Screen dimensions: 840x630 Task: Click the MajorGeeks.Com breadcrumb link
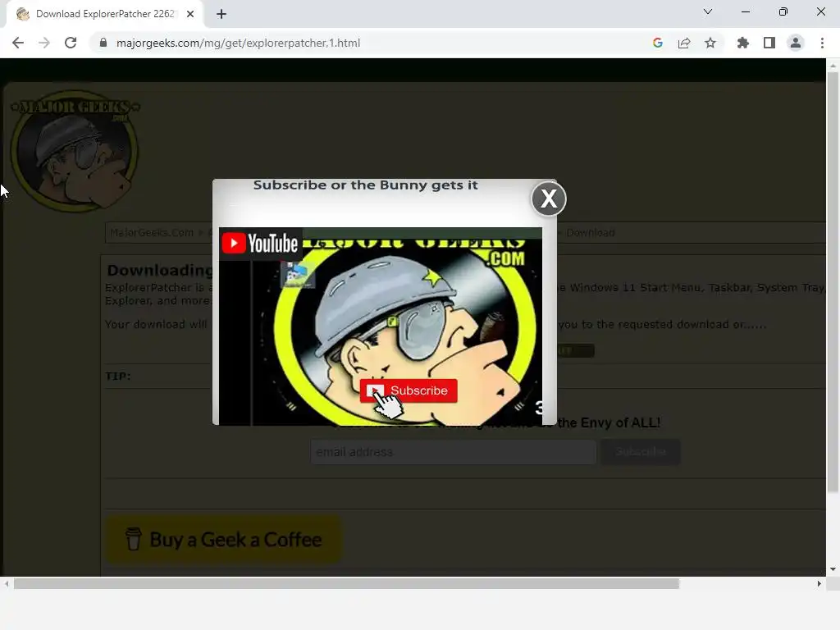tap(152, 232)
